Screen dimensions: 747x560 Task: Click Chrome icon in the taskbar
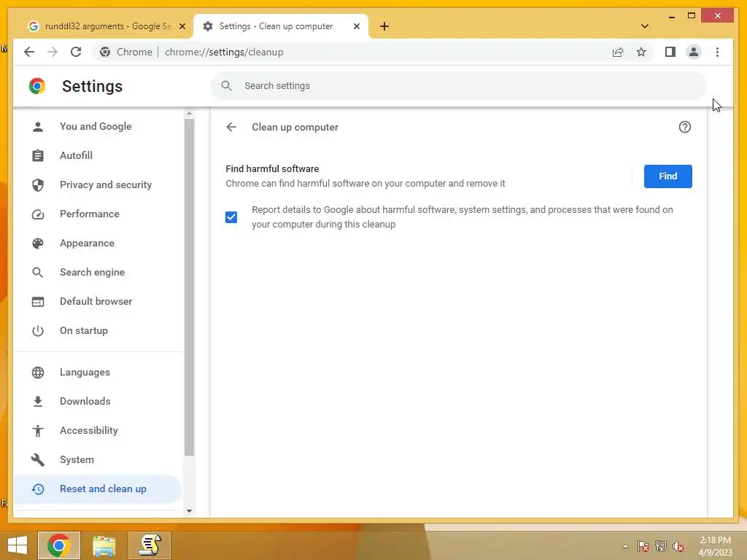59,545
